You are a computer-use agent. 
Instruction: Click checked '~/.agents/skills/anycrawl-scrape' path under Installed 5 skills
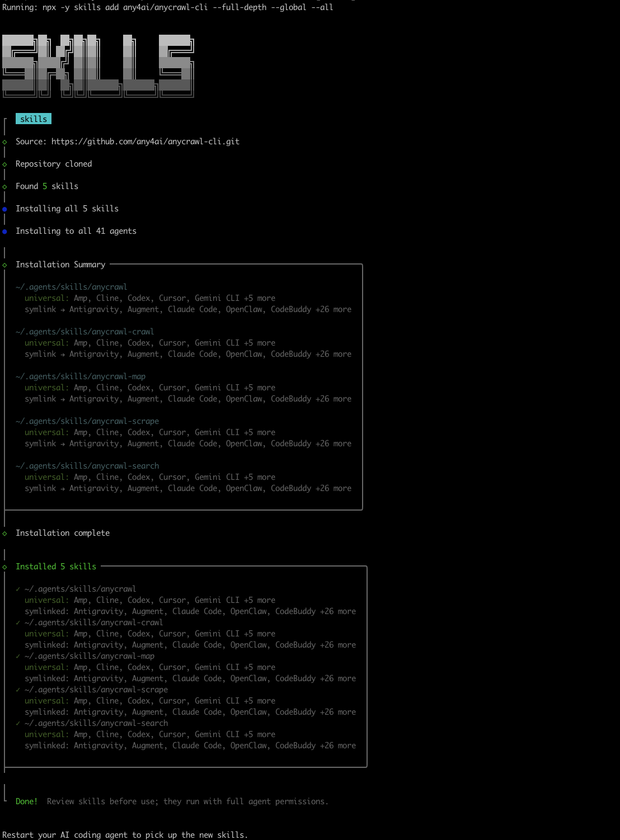(x=96, y=690)
